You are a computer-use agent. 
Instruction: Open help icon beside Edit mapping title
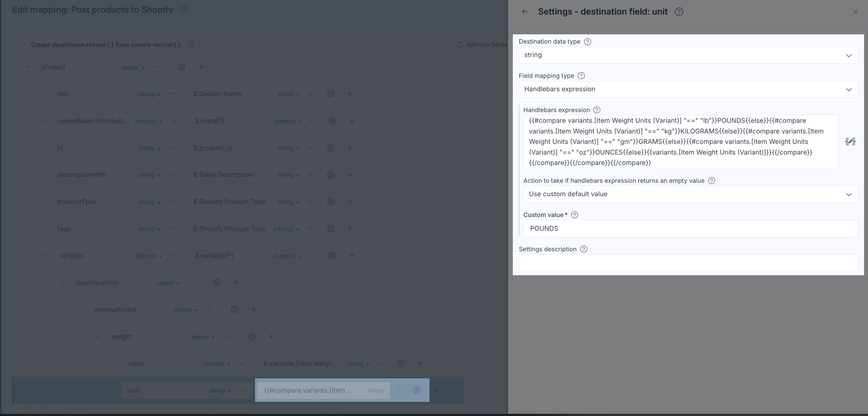click(184, 10)
